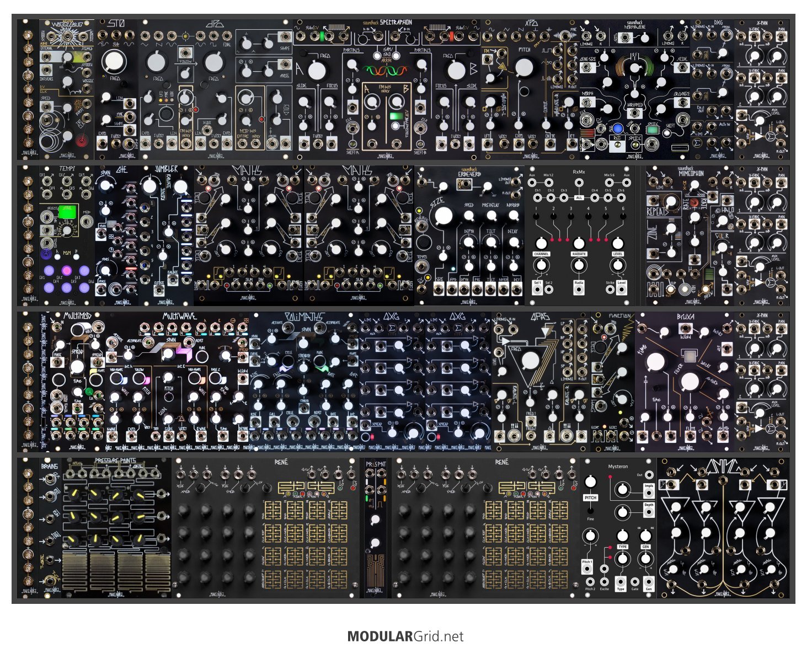Click the Pitch 2 jack on Mysteron

coord(590,581)
